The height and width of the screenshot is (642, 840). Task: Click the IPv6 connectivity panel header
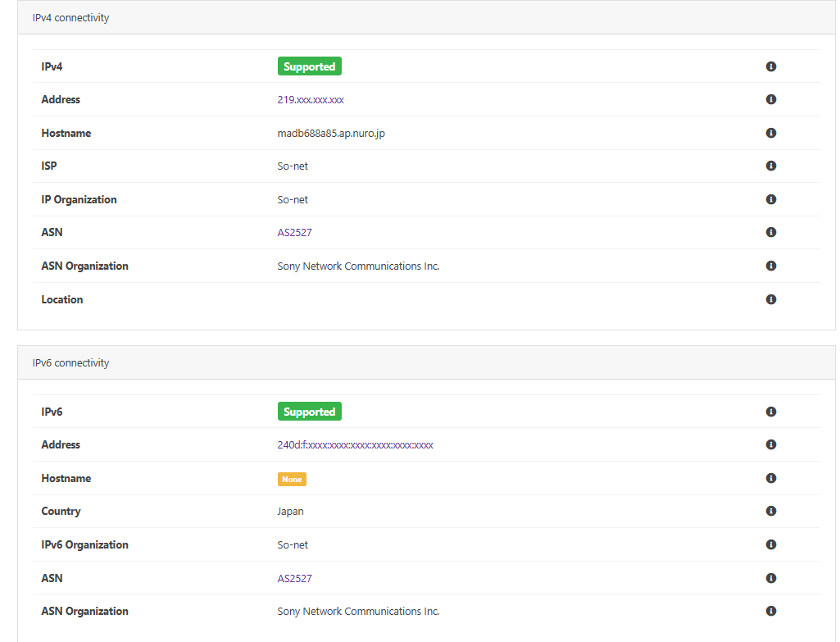426,362
